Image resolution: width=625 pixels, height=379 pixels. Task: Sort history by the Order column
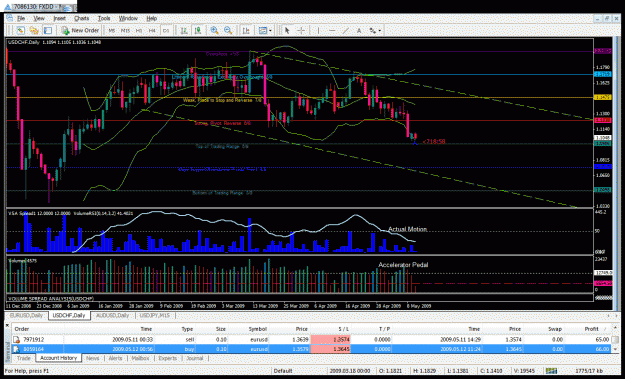coord(38,329)
